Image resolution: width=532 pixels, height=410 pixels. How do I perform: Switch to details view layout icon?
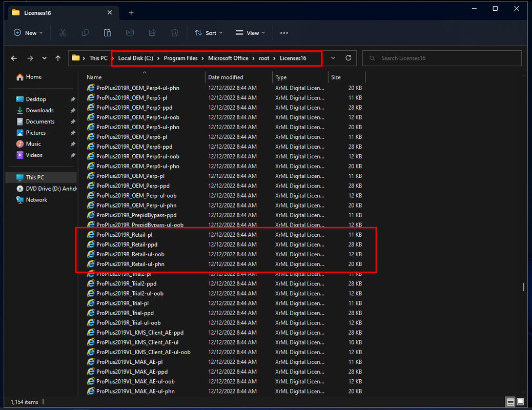click(x=510, y=402)
